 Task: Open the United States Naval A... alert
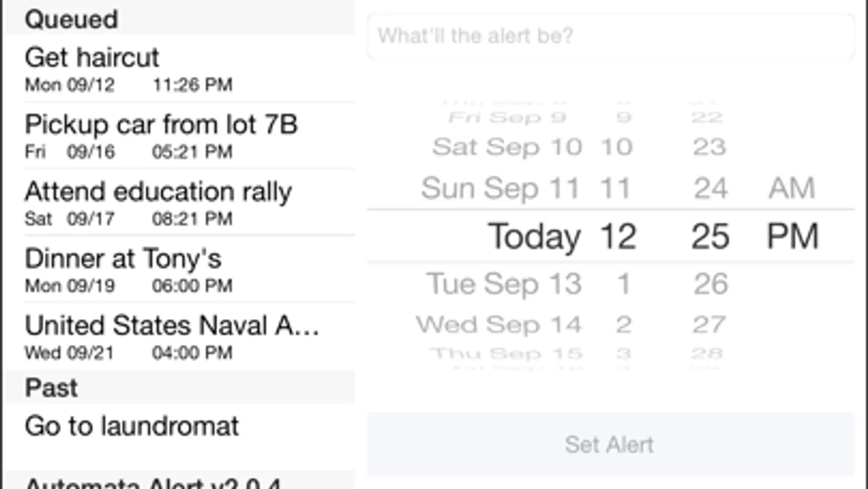point(179,337)
